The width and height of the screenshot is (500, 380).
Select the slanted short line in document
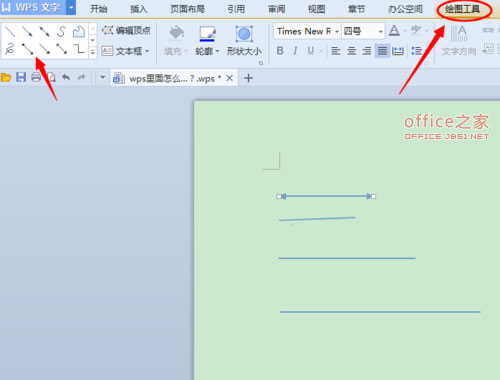click(x=317, y=219)
